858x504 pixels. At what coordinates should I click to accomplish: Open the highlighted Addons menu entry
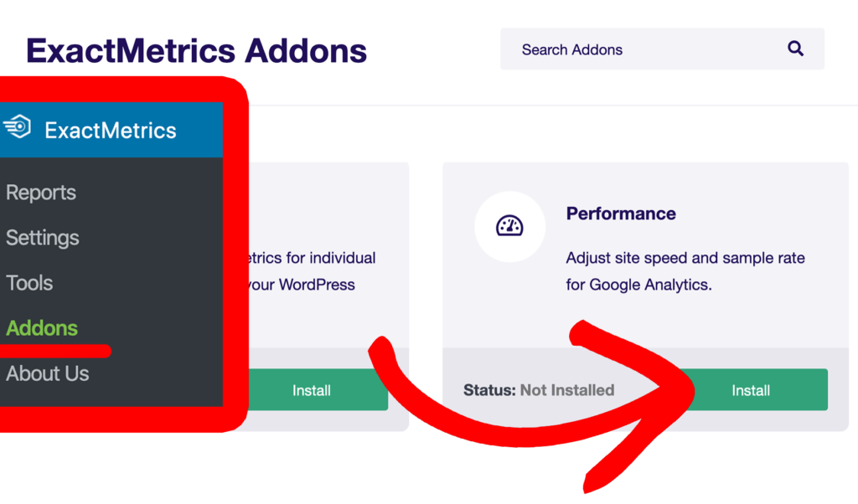tap(41, 328)
